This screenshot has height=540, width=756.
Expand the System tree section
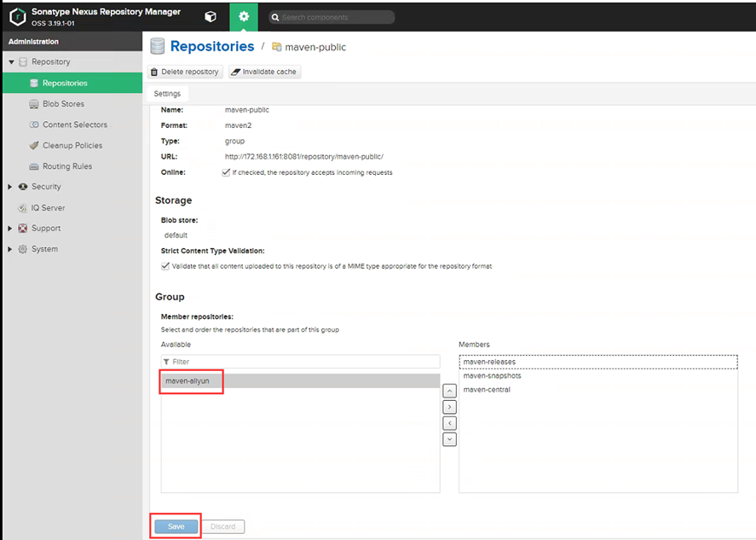tap(10, 249)
